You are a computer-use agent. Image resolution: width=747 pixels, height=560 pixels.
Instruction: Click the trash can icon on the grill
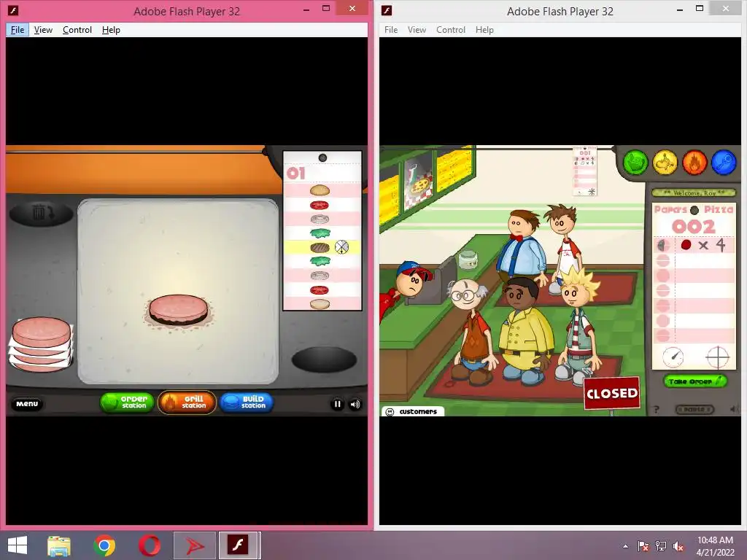[42, 214]
